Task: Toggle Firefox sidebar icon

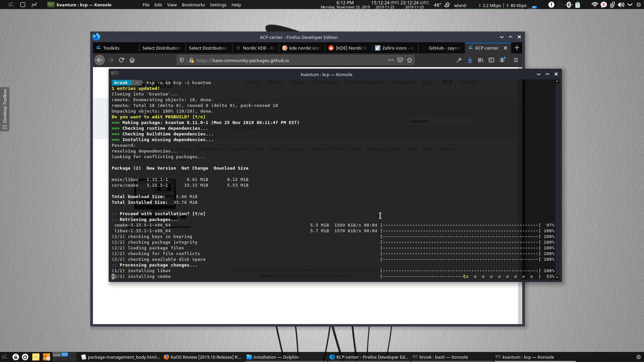Action: coord(491,60)
